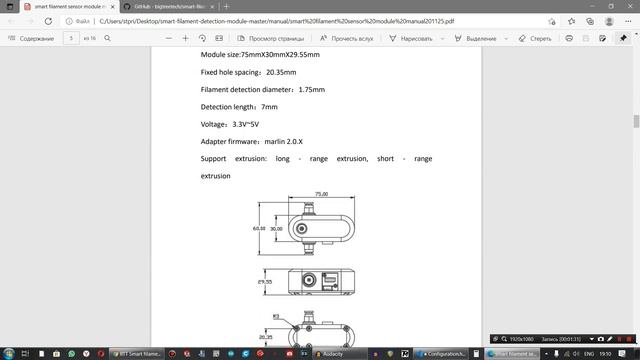640x360 pixels.
Task: Close the GitHub tab
Action: (212, 7)
